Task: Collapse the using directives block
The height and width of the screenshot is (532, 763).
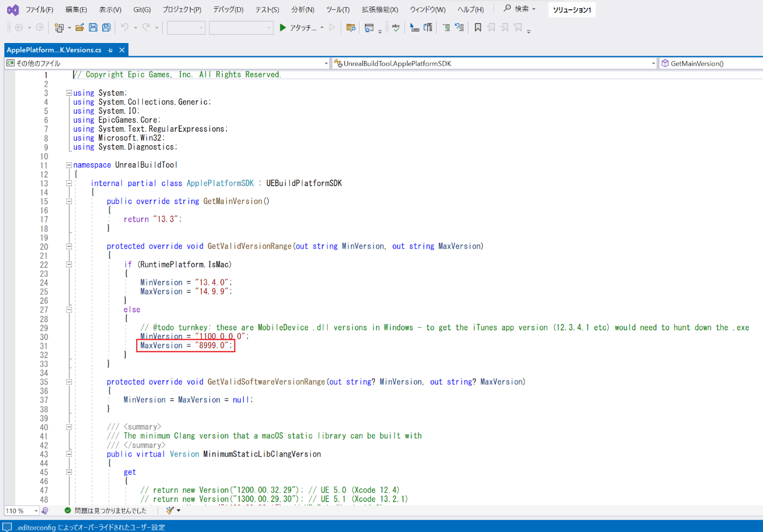Action: tap(69, 93)
